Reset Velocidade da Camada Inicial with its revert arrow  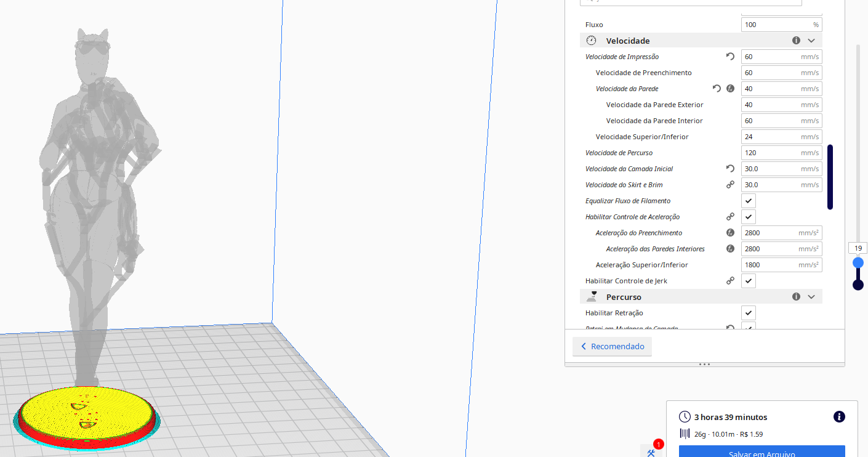730,168
